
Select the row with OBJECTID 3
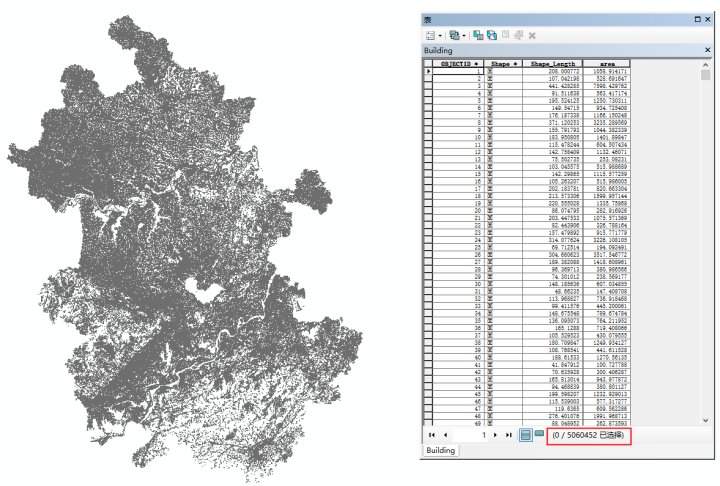(428, 86)
